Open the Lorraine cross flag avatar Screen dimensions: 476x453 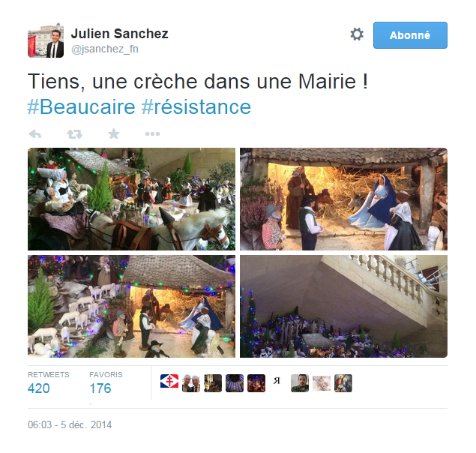169,381
